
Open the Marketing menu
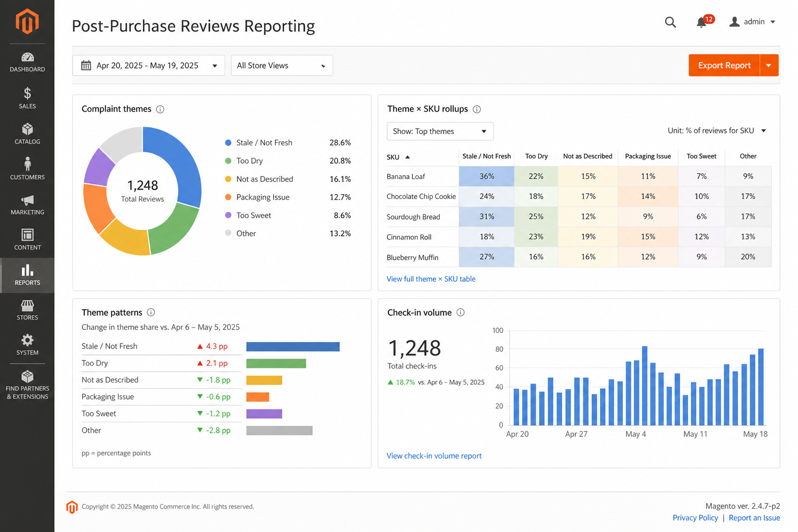27,205
